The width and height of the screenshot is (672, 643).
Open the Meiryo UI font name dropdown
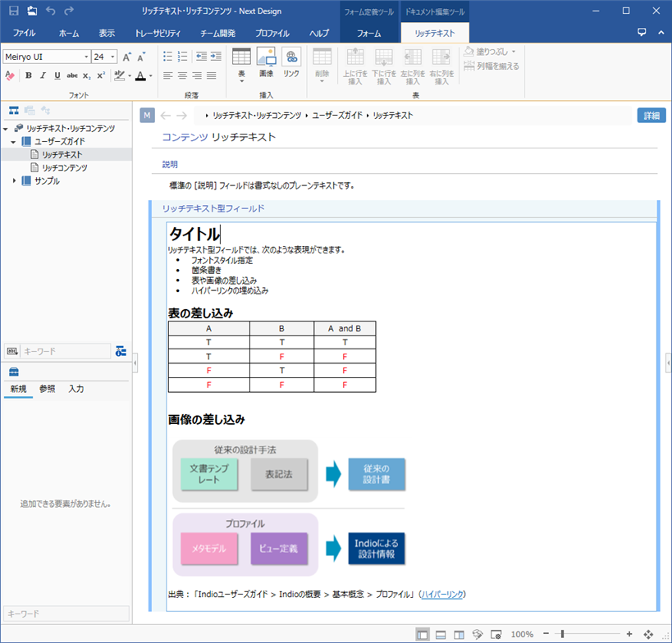[x=86, y=57]
